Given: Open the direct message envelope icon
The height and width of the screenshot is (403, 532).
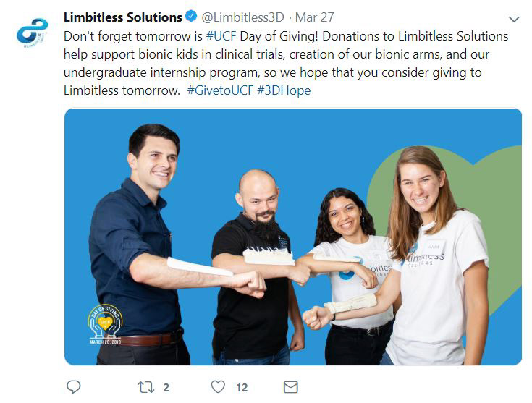Looking at the screenshot, I should click(290, 387).
